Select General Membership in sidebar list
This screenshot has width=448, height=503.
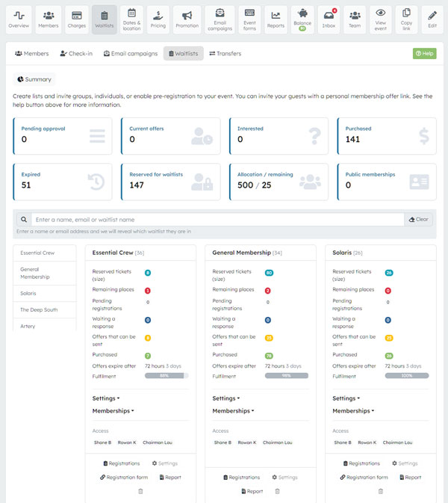tap(45, 273)
